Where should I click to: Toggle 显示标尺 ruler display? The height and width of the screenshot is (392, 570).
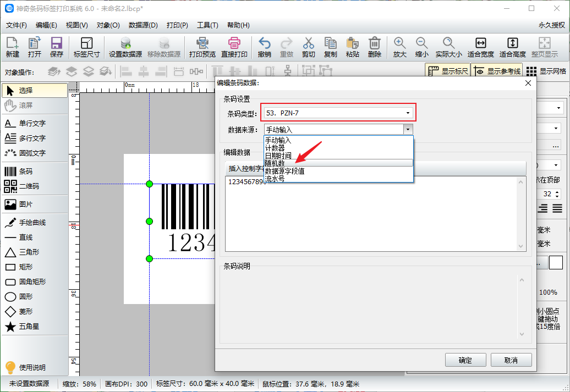pyautogui.click(x=447, y=71)
